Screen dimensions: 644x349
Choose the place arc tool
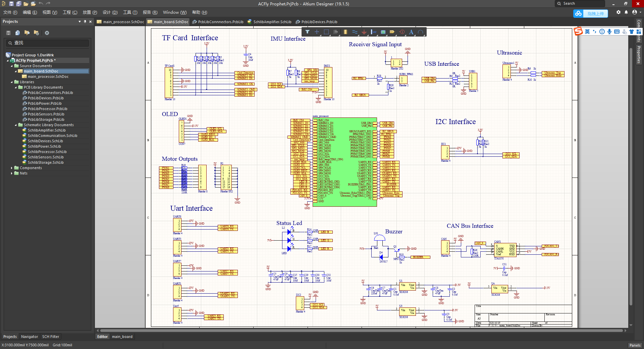click(421, 32)
